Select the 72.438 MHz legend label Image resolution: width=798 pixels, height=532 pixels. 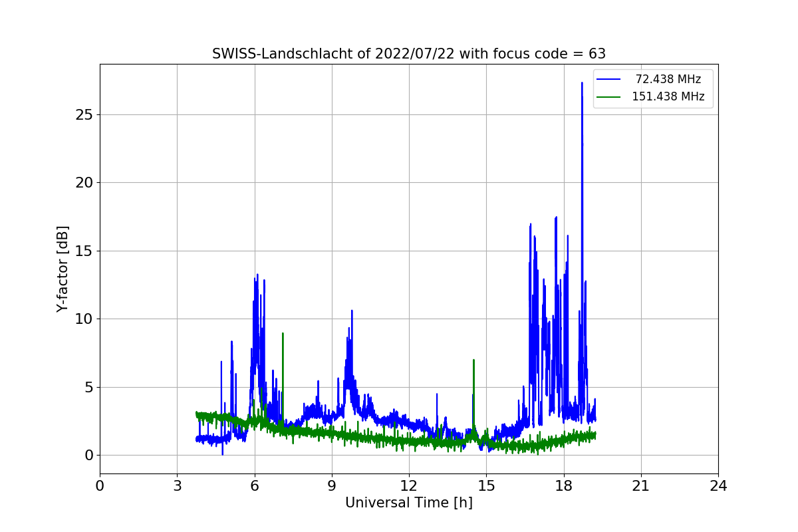[x=668, y=79]
